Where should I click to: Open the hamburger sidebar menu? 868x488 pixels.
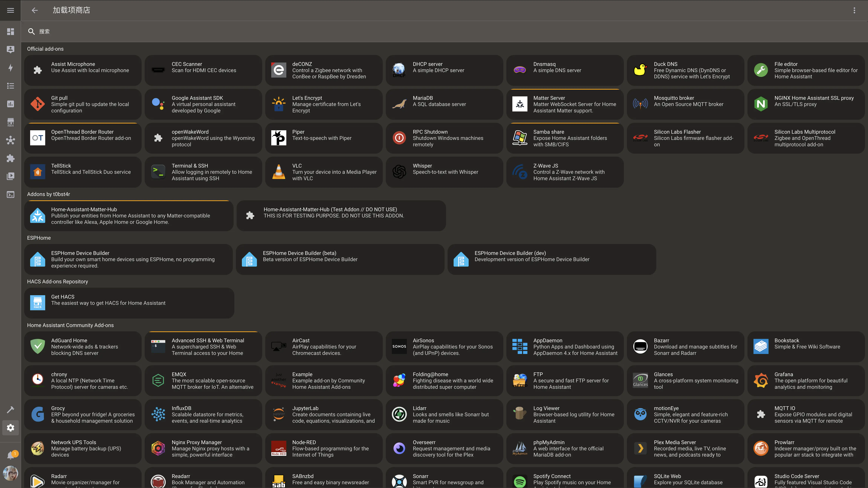coord(10,10)
